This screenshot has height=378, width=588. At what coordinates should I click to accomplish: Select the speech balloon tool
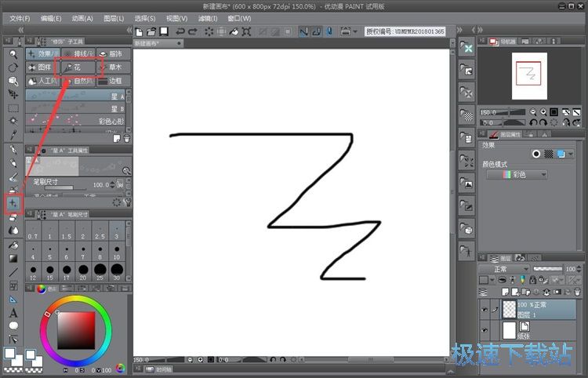pyautogui.click(x=13, y=325)
